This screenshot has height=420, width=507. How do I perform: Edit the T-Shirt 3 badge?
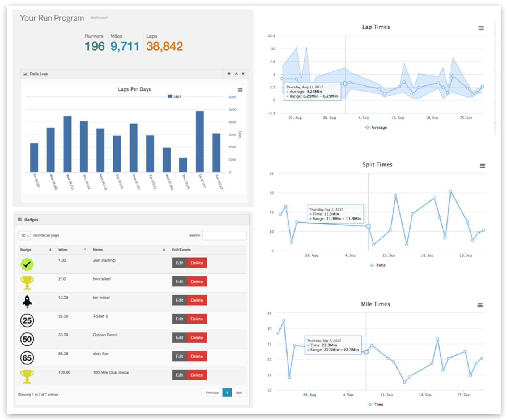click(179, 319)
